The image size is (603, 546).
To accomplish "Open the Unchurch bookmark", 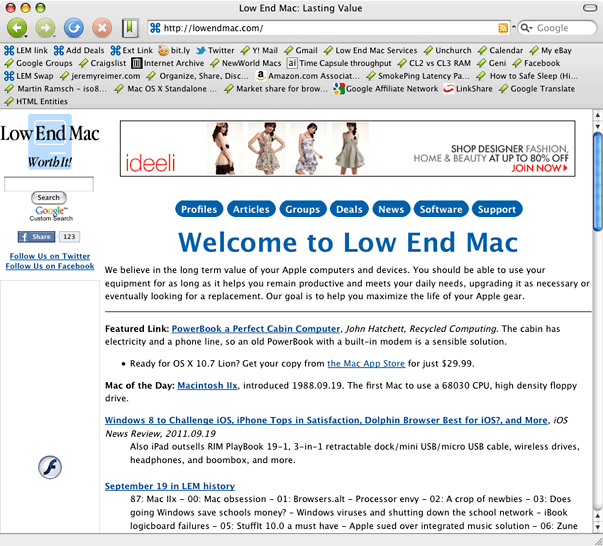I will coord(447,50).
